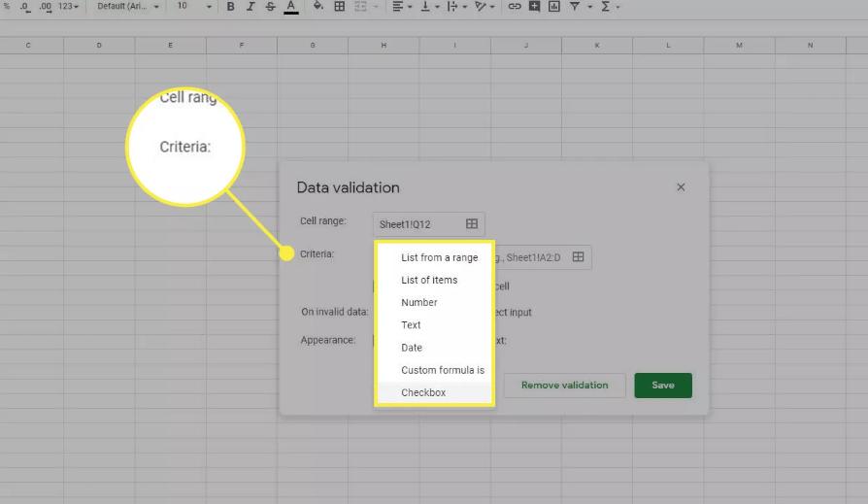This screenshot has width=868, height=504.
Task: Select column D header
Action: 99,46
